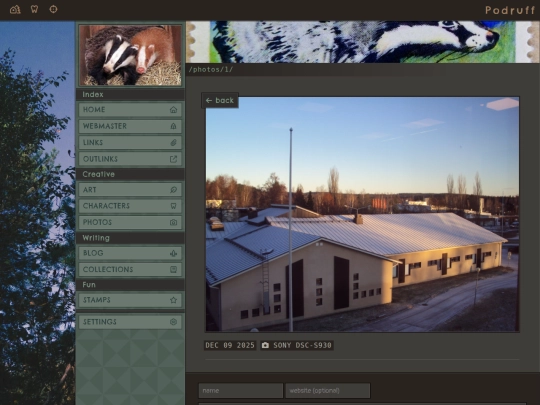This screenshot has height=405, width=540.
Task: Click the house-and-tree icon in top bar
Action: pyautogui.click(x=15, y=9)
